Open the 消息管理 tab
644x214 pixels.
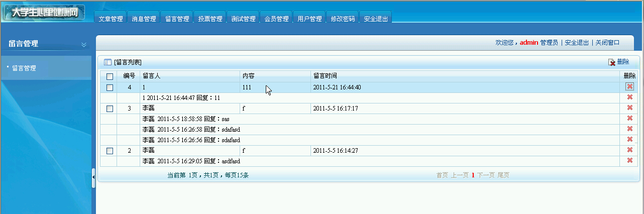tap(144, 19)
